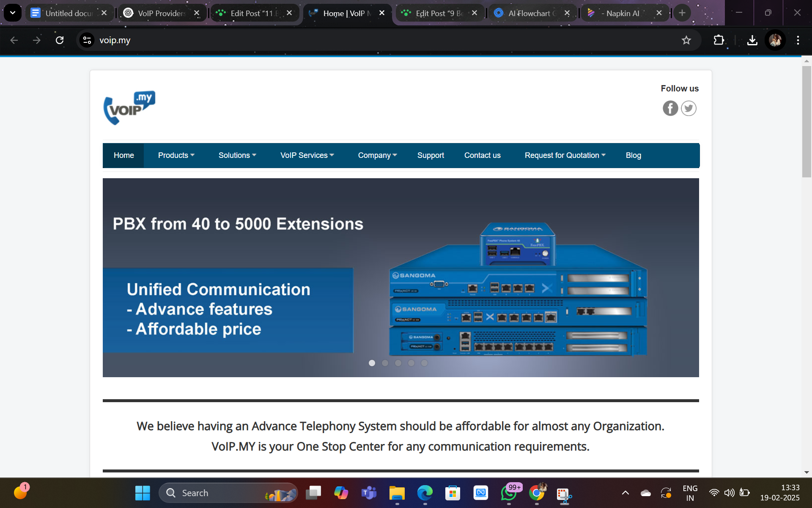Click the page vertical scrollbar thumb
The height and width of the screenshot is (508, 812).
click(807, 121)
